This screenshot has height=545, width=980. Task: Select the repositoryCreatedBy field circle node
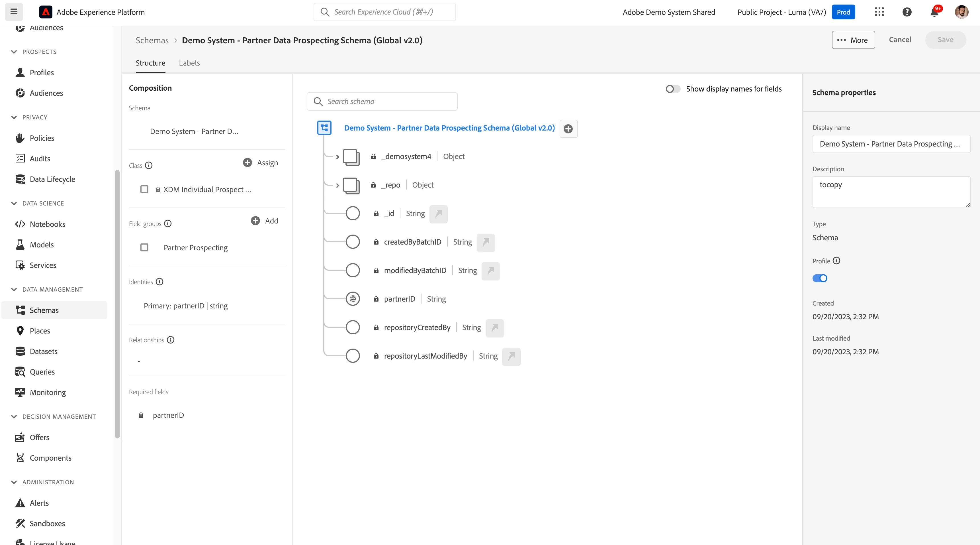pos(353,328)
